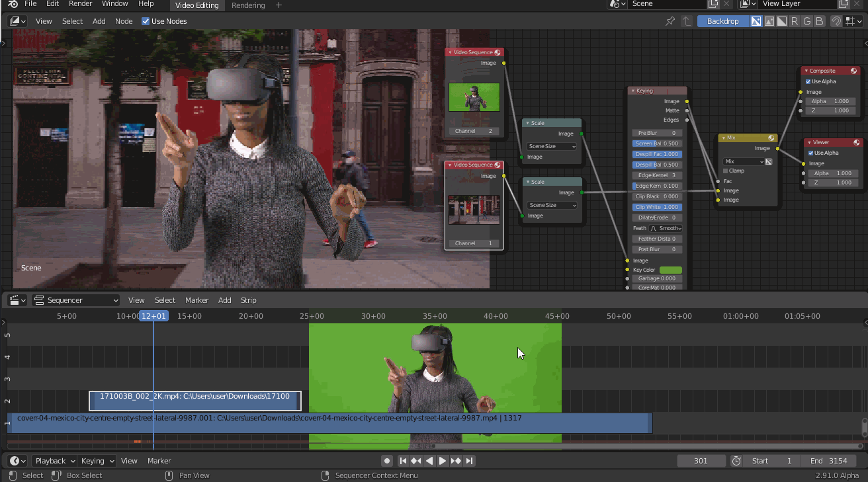Add a new view layer next to View Layer
Screen dimensions: 868x482
(844, 4)
